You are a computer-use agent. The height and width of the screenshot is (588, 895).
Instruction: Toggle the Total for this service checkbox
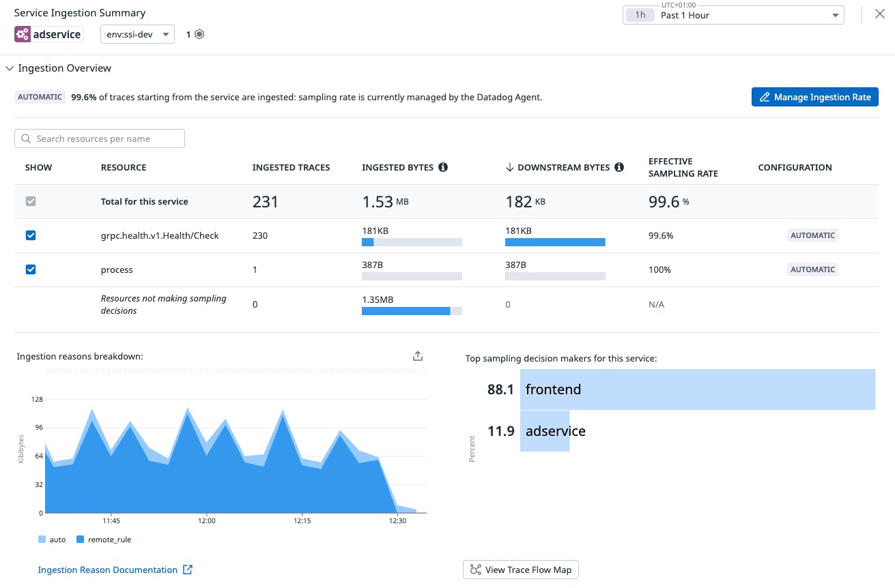[x=30, y=201]
